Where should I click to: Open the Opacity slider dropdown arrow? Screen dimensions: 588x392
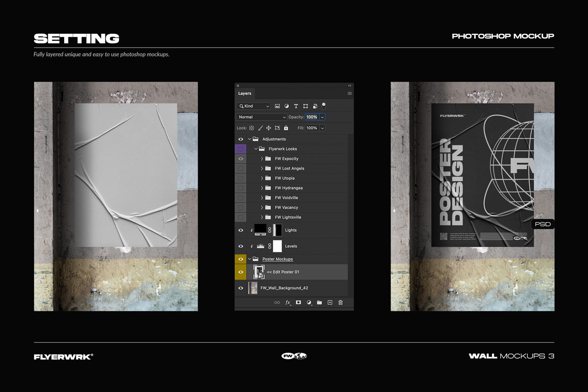[322, 117]
